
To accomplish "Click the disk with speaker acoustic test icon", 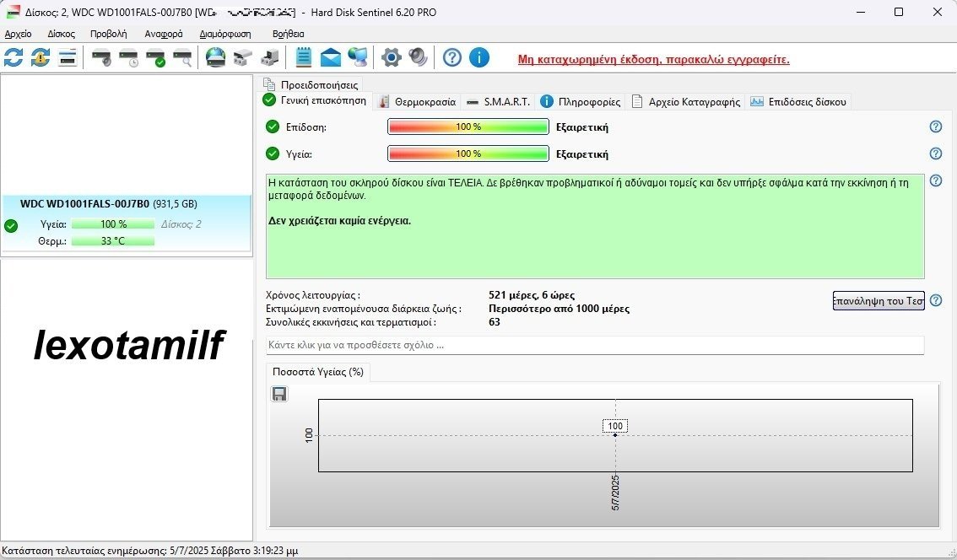I will point(101,58).
